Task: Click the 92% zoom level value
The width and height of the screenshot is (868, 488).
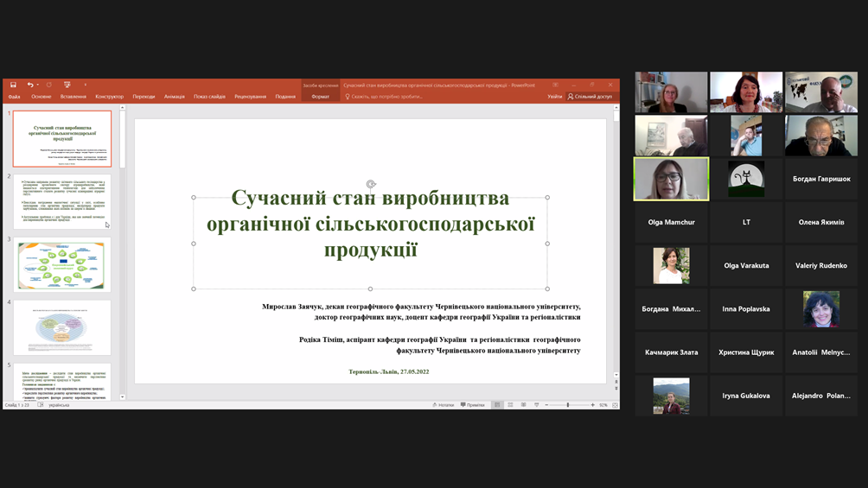Action: [603, 405]
